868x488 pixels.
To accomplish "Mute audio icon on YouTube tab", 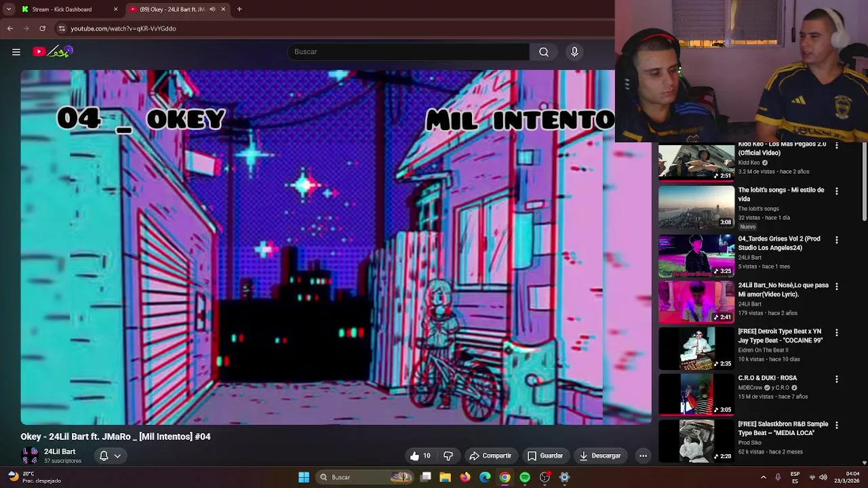I will [212, 9].
